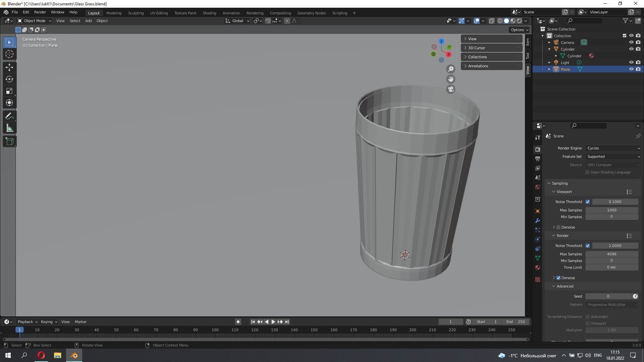Image resolution: width=644 pixels, height=362 pixels.
Task: Open the Render menu
Action: pyautogui.click(x=40, y=12)
